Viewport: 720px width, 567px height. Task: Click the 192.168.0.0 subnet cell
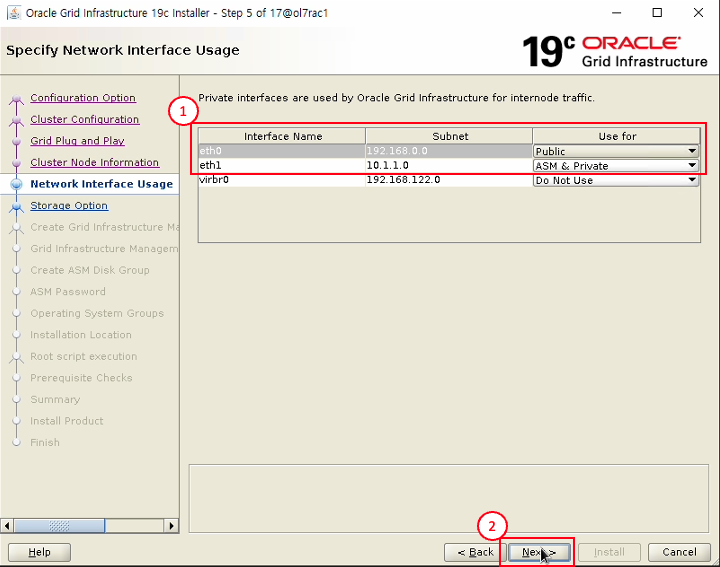point(449,151)
